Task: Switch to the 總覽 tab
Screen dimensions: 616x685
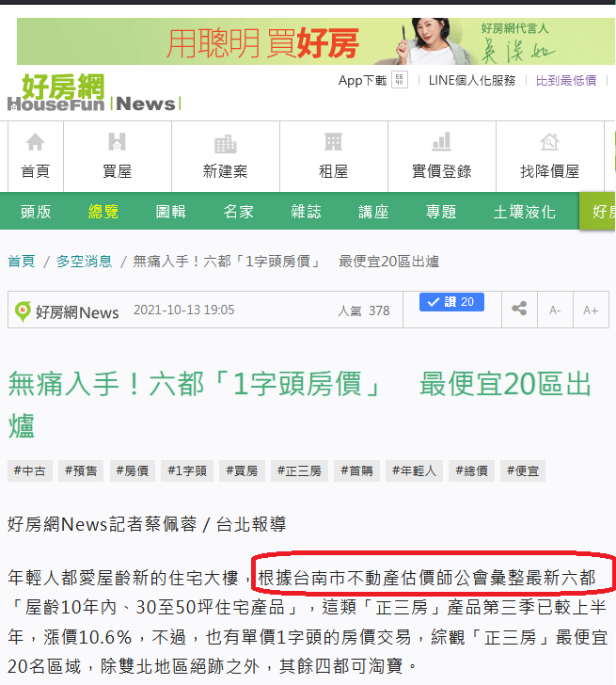Action: pos(103,212)
